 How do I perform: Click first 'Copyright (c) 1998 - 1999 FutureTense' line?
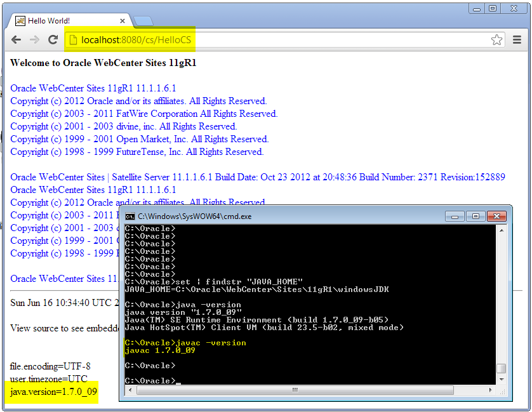137,152
